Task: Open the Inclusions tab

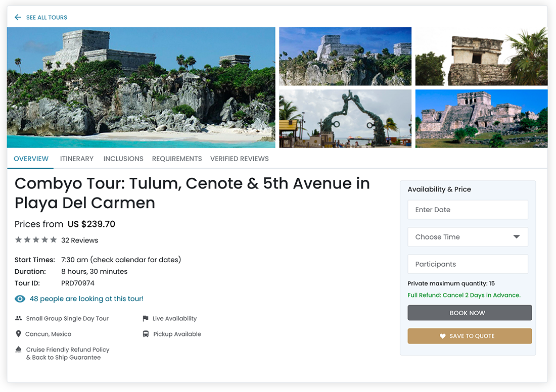Action: [x=123, y=159]
